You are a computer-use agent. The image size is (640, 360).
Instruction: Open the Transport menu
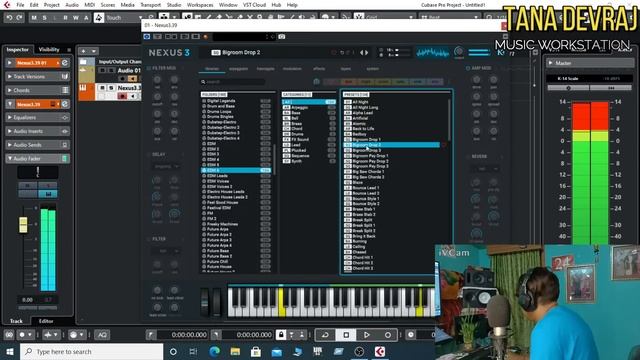[x=151, y=5]
